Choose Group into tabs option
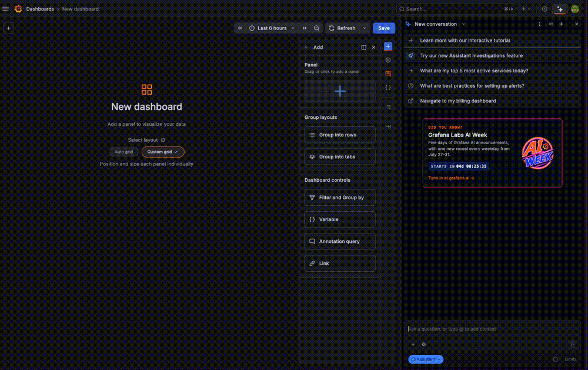The image size is (588, 370). coord(340,157)
